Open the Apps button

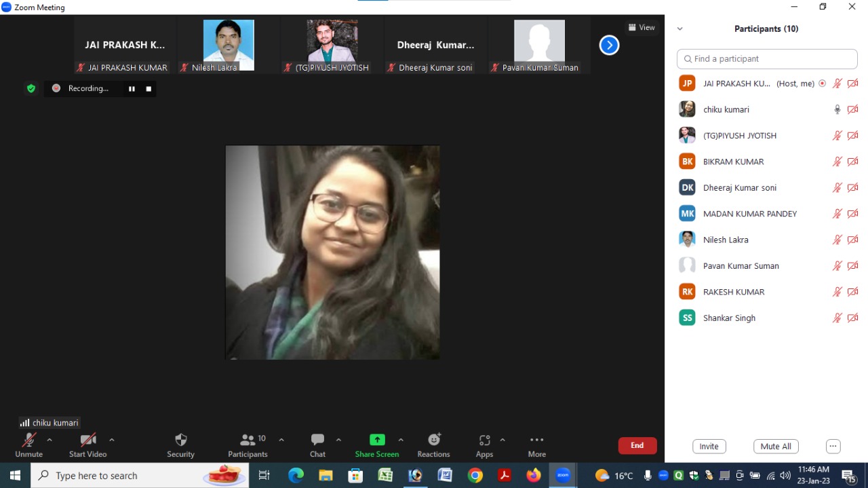tap(484, 445)
